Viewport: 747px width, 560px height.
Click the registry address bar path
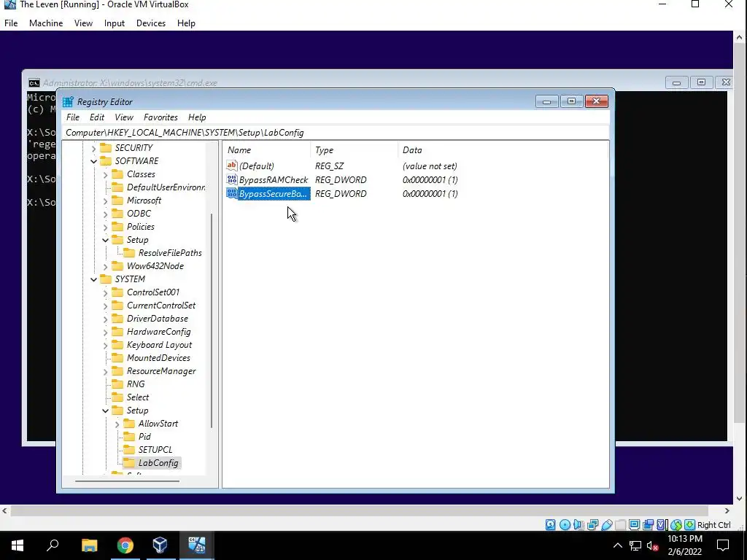tap(336, 133)
